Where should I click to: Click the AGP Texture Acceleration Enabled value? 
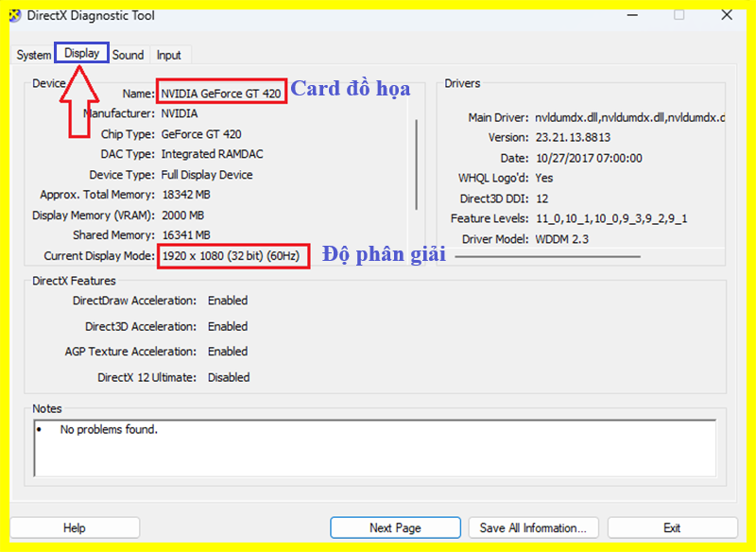pyautogui.click(x=228, y=352)
